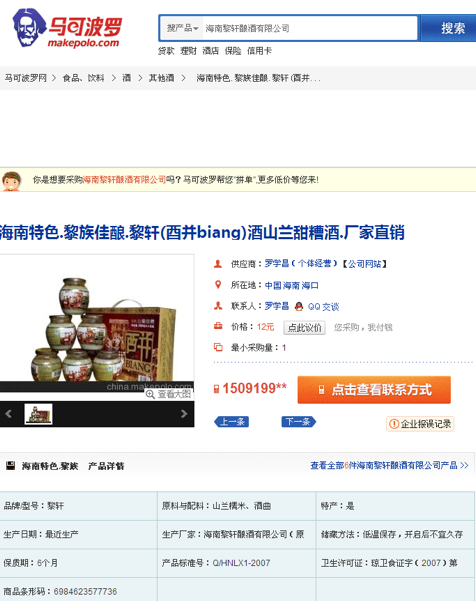Go to 食品、饮料 breadcrumb
The height and width of the screenshot is (601, 476).
(x=84, y=78)
